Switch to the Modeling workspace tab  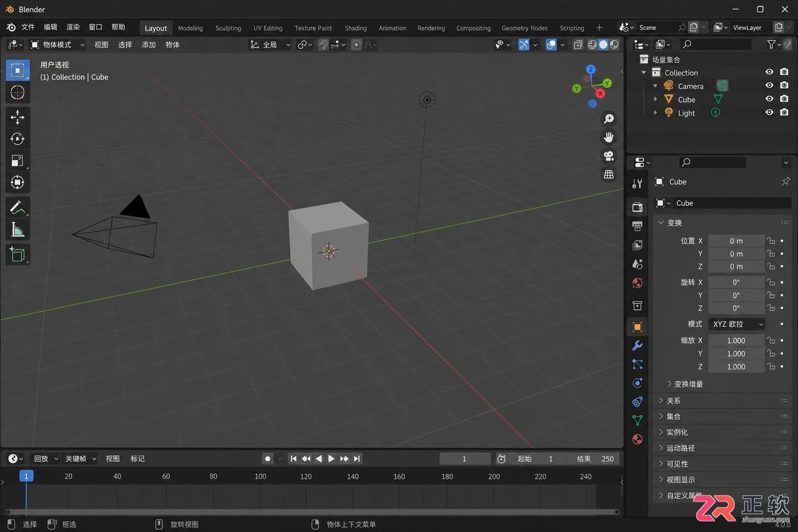coord(191,28)
